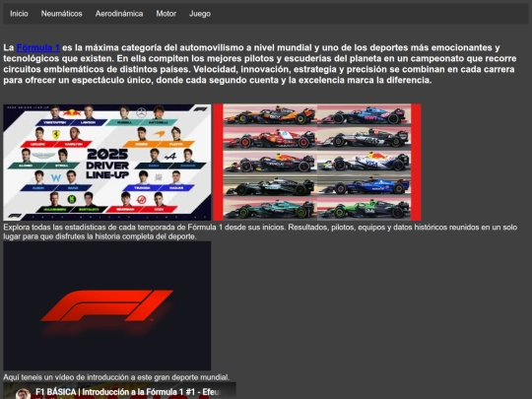Follow the Fórmula 1 hyperlink

(38, 47)
